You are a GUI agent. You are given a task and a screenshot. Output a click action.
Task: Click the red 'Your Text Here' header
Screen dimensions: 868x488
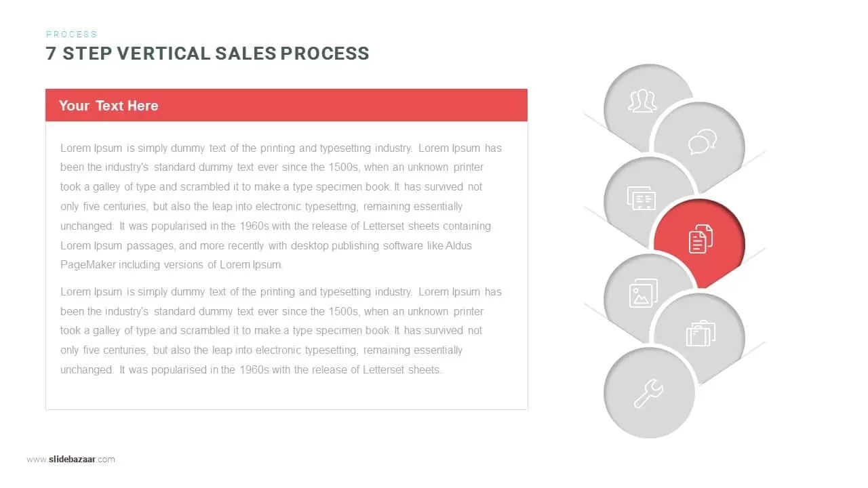point(286,105)
